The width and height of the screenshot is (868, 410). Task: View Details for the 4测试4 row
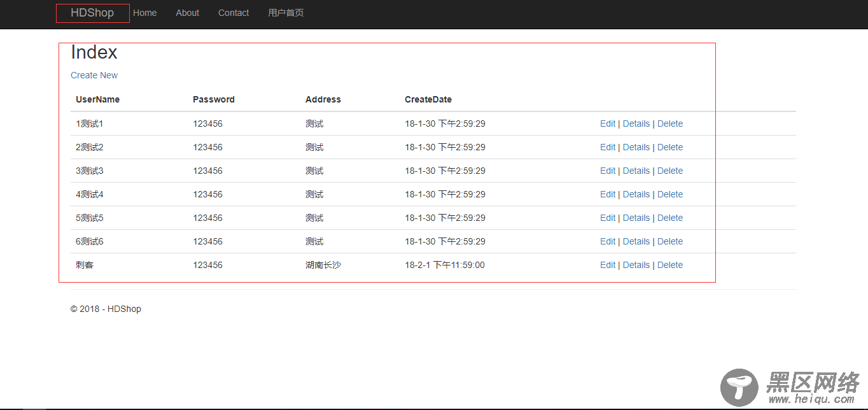point(636,194)
